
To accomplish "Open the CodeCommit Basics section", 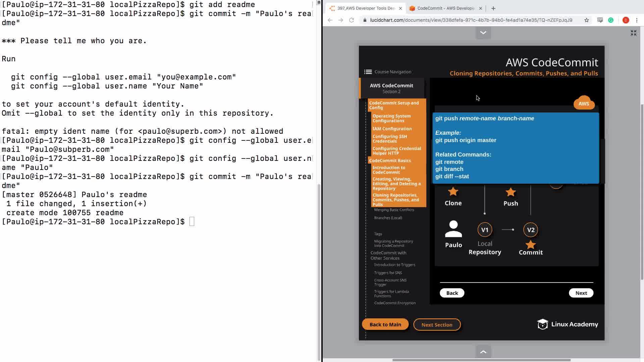I will tap(390, 161).
